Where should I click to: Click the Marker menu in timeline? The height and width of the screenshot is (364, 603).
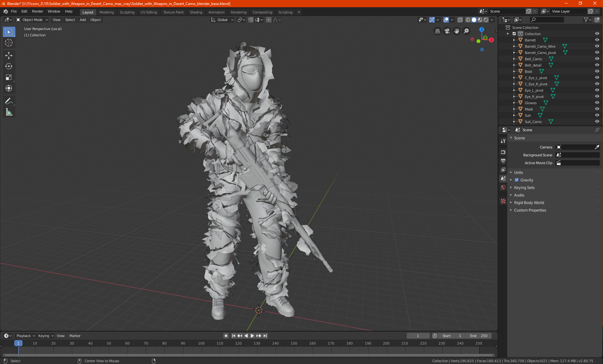[x=75, y=336]
